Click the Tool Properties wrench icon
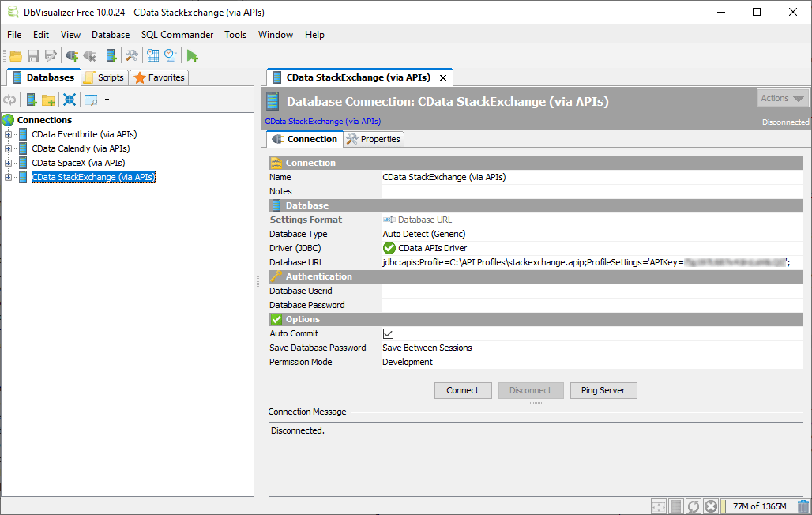812x515 pixels. [131, 55]
